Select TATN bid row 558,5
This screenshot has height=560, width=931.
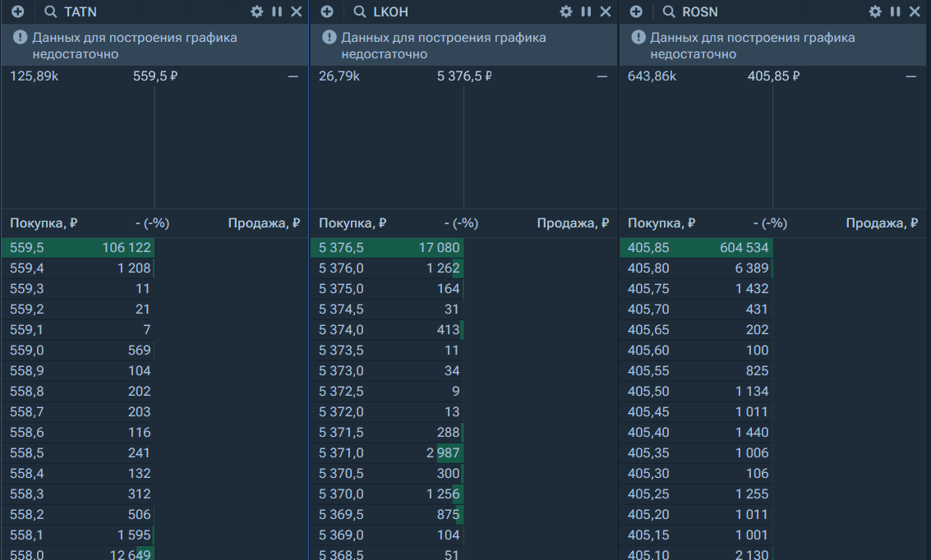(x=78, y=453)
